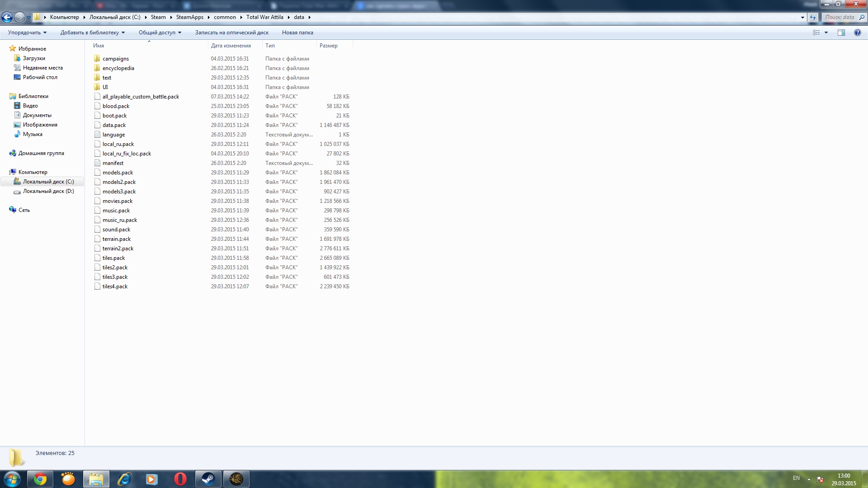Open the UI folder
The image size is (868, 488).
[x=105, y=86]
